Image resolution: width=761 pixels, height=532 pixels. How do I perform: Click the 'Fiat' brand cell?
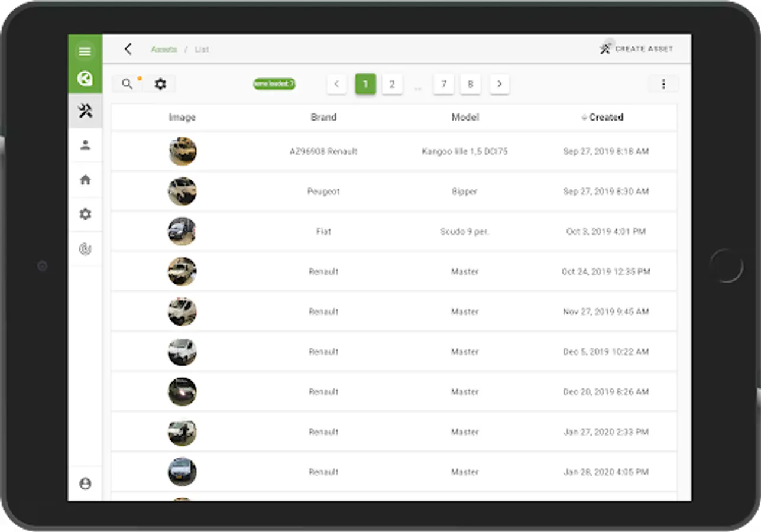coord(323,232)
